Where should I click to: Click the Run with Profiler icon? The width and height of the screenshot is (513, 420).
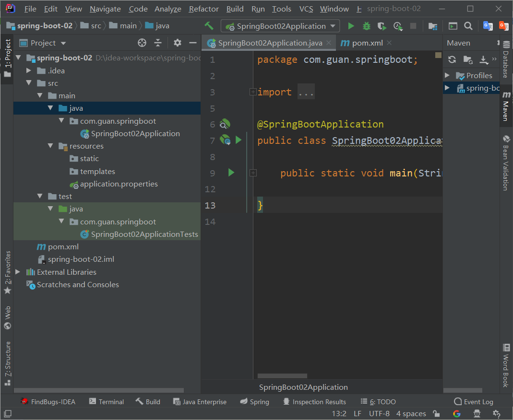click(x=398, y=26)
